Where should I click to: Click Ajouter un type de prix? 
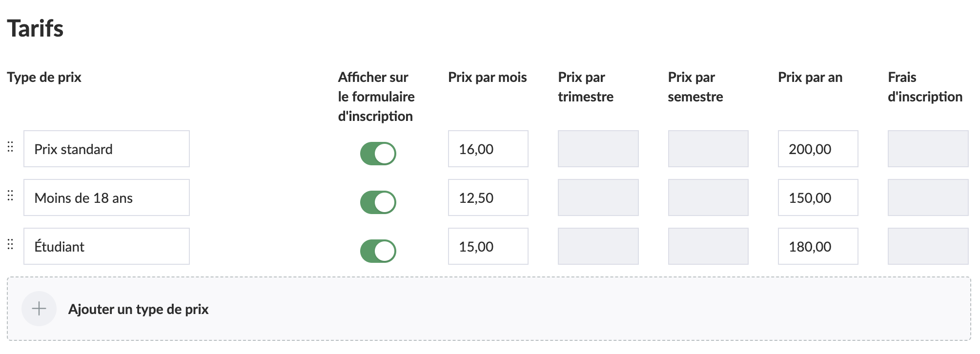click(x=139, y=309)
